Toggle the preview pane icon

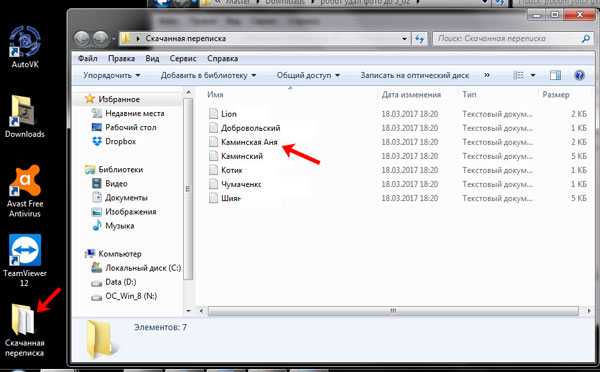(x=555, y=75)
